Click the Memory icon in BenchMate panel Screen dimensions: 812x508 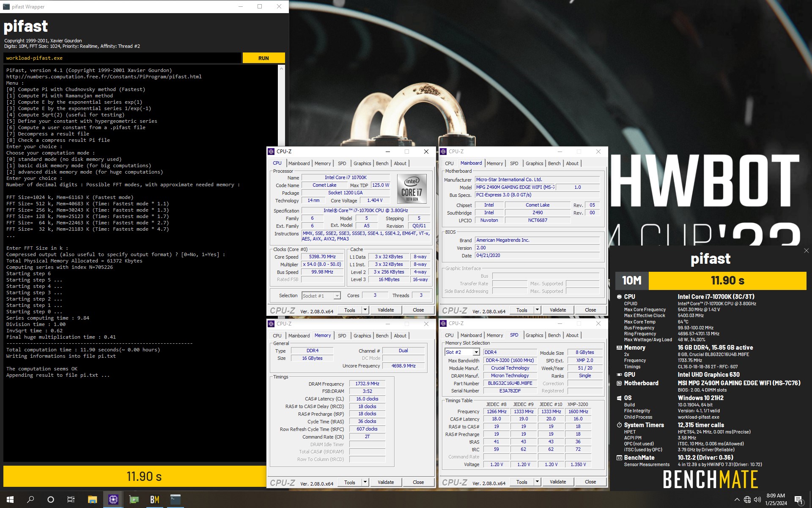(620, 348)
